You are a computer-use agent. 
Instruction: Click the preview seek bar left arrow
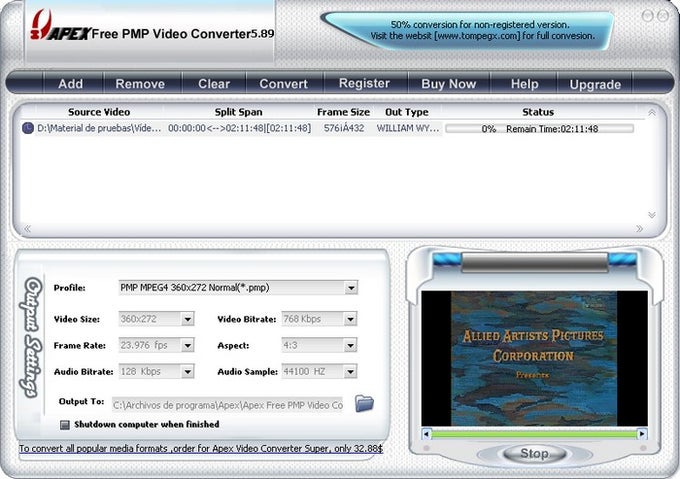pos(426,433)
